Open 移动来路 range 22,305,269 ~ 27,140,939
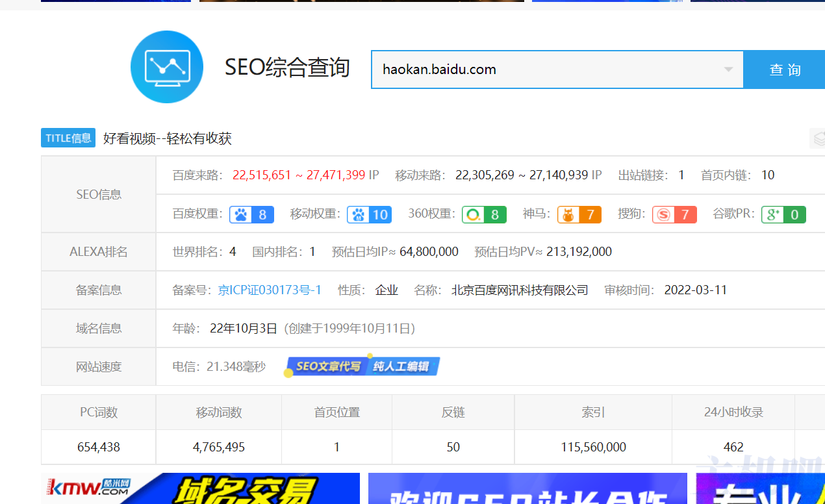 click(522, 175)
